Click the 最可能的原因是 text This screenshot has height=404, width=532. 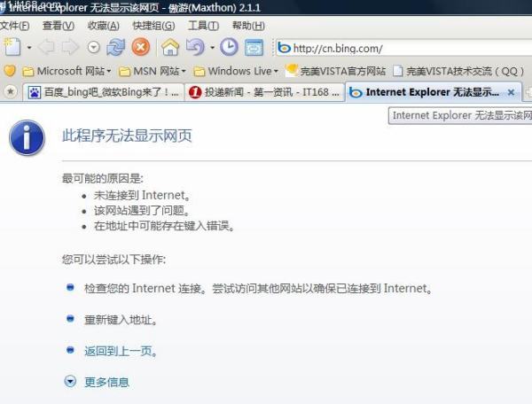point(103,178)
